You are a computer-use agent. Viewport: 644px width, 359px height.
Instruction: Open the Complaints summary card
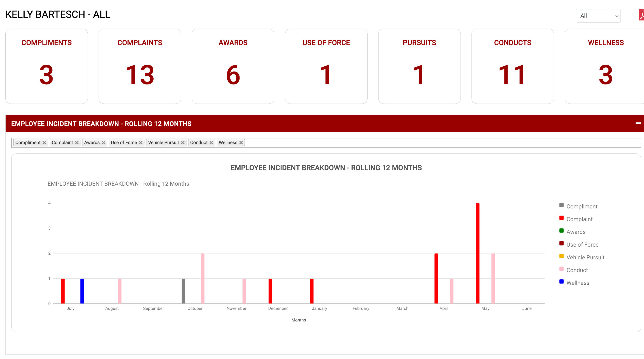[140, 66]
